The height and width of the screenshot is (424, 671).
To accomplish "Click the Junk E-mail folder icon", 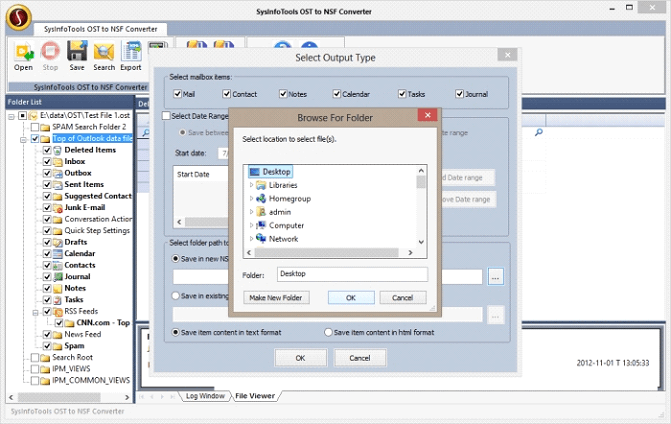I will click(x=57, y=208).
